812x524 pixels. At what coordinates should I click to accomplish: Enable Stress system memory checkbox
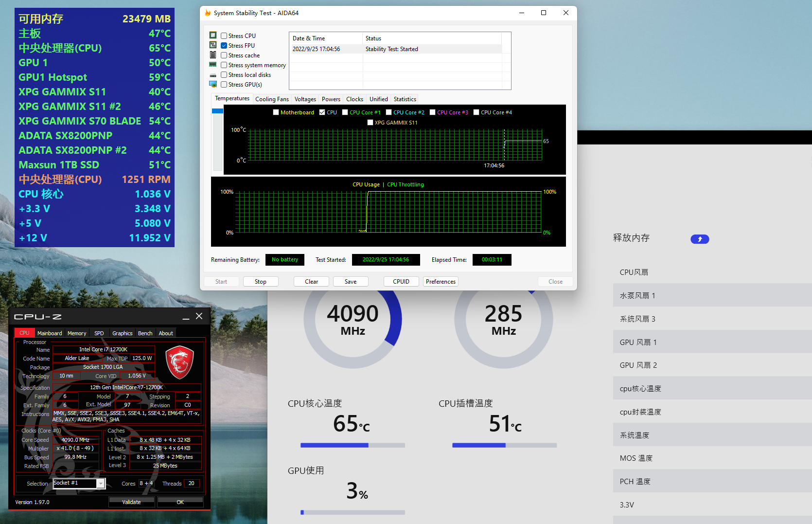(224, 65)
